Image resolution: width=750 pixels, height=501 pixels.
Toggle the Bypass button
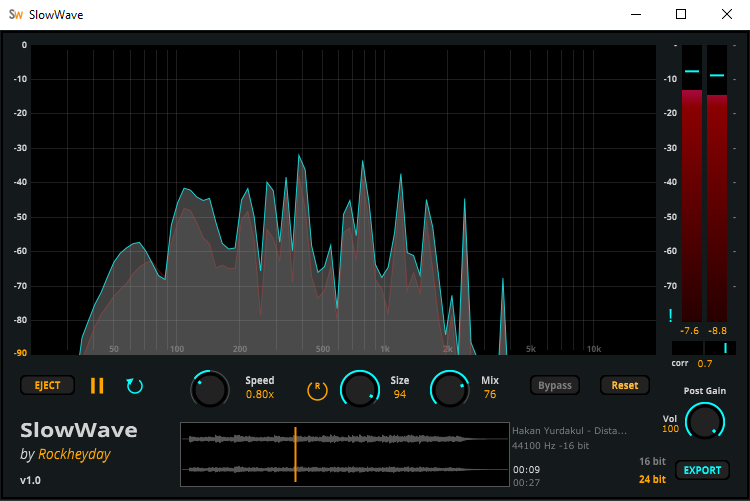pyautogui.click(x=555, y=385)
